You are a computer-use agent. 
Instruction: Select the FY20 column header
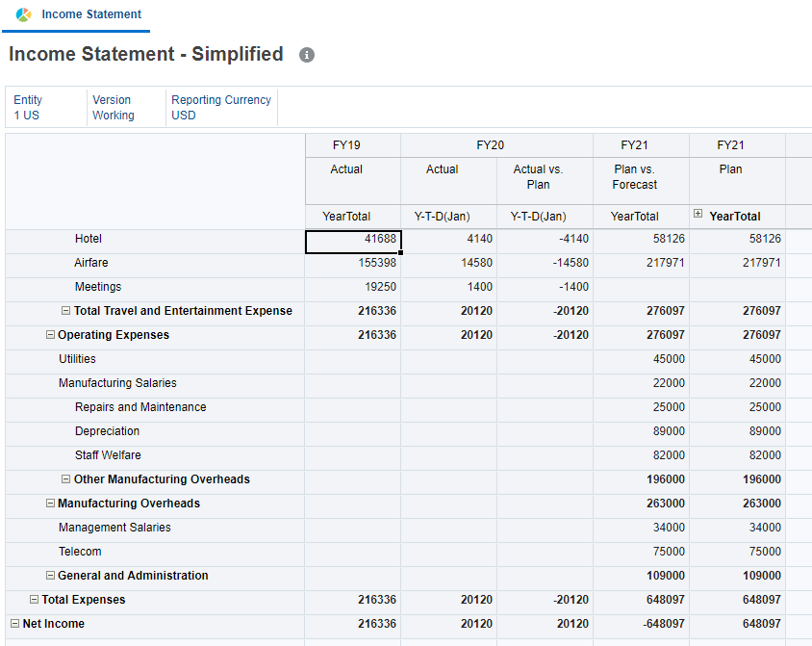(x=490, y=145)
